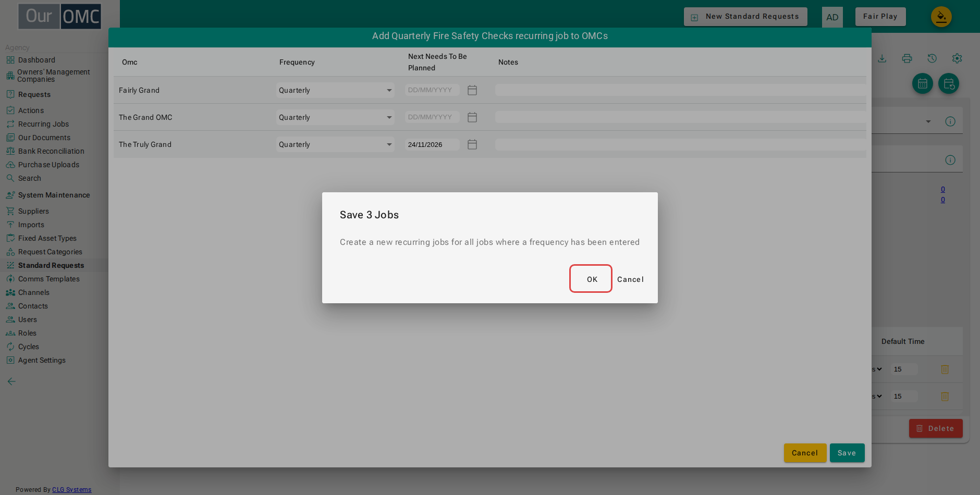Click the print icon
Viewport: 980px width, 495px height.
click(907, 58)
